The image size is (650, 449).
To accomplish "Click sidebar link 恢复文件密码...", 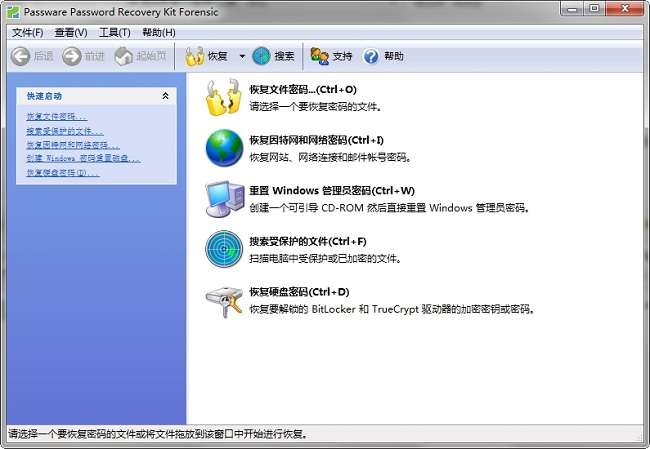I will tap(57, 116).
